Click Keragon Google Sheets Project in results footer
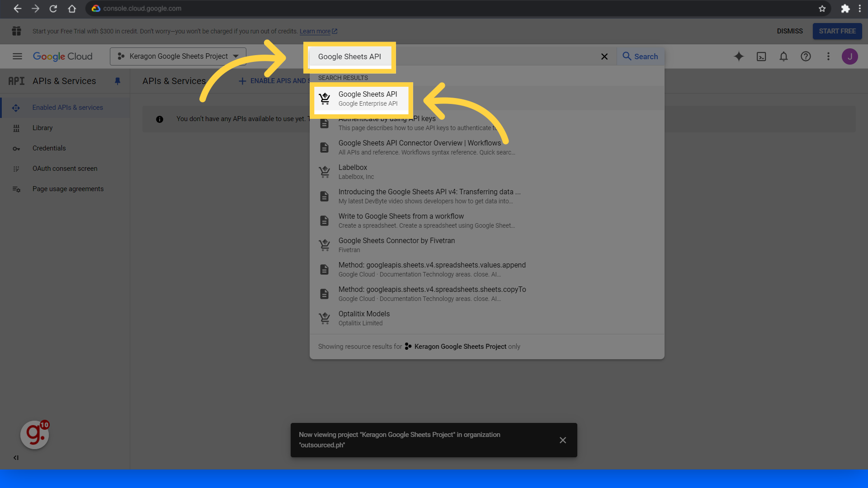This screenshot has width=868, height=488. 460,347
